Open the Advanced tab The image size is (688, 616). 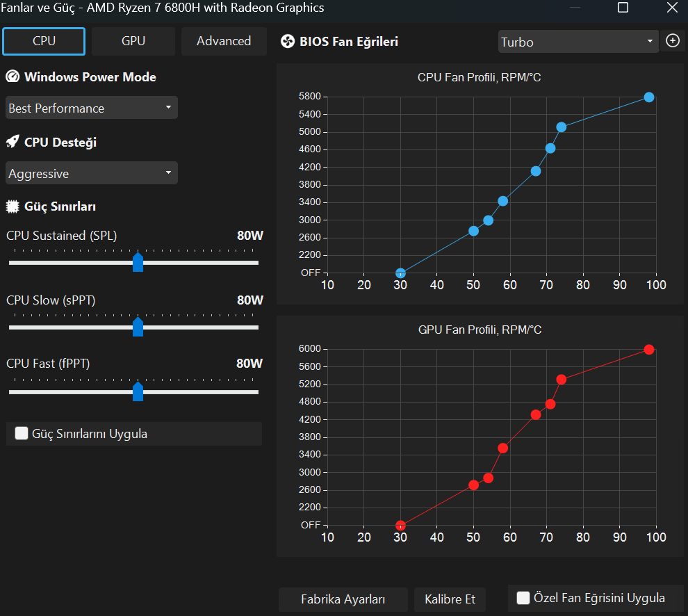224,41
